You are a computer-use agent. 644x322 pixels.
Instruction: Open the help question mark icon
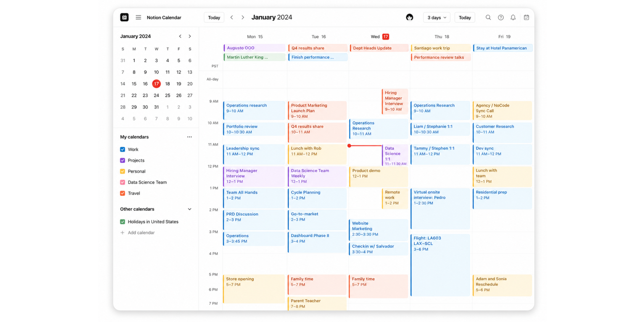click(501, 17)
